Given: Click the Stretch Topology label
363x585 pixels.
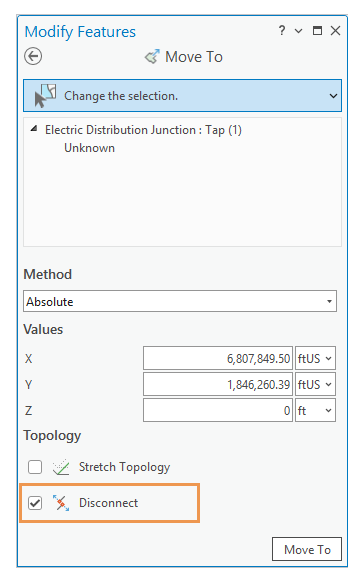Looking at the screenshot, I should pyautogui.click(x=124, y=467).
